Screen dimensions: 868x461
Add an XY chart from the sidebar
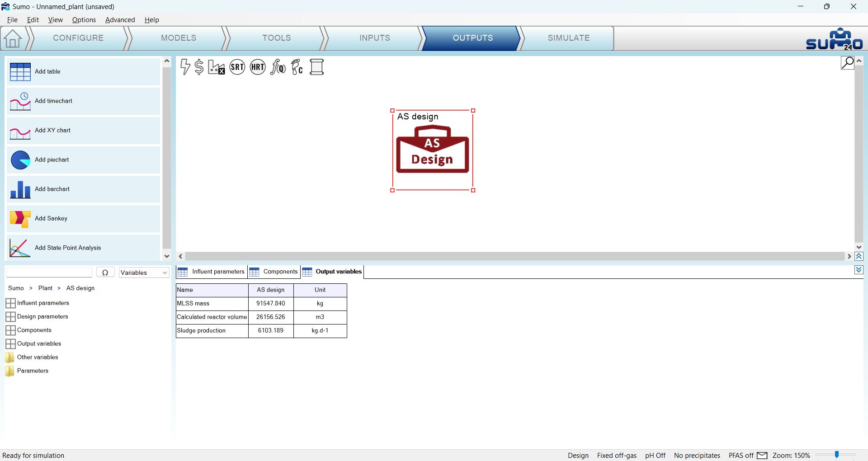click(x=84, y=130)
